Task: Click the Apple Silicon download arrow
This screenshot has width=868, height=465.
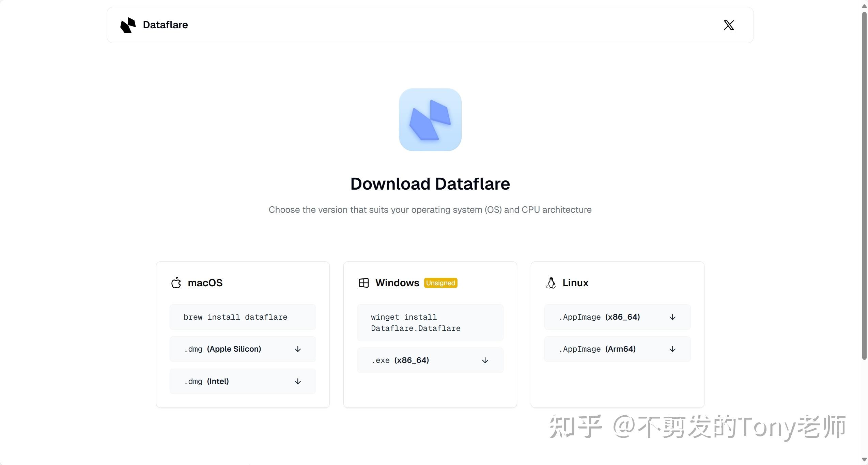Action: click(x=298, y=349)
